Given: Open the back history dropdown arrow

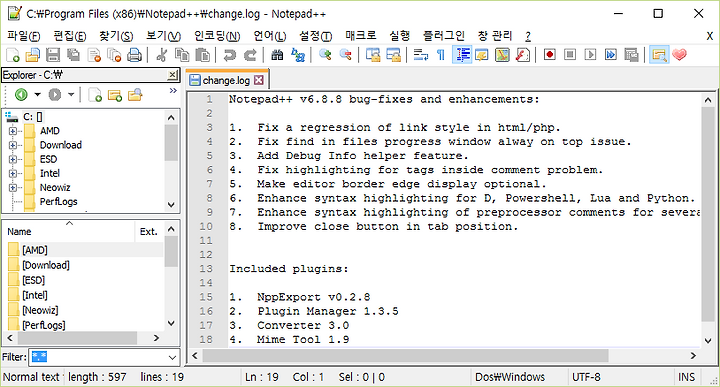Looking at the screenshot, I should 37,95.
